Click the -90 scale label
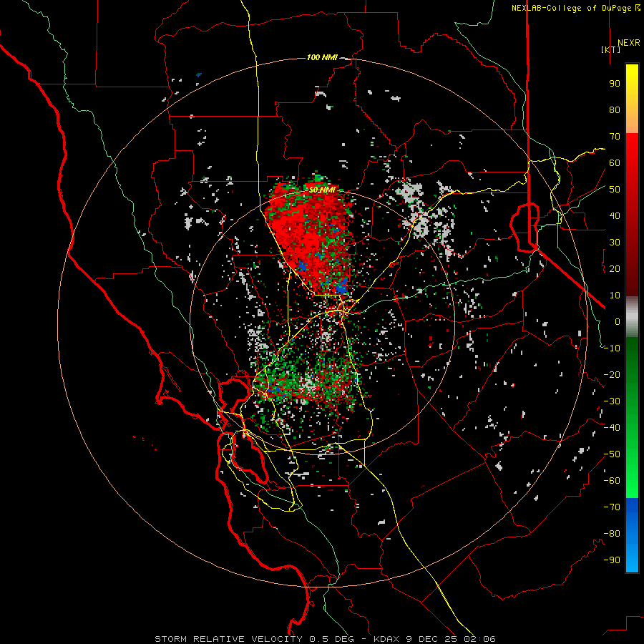The image size is (644, 644). tap(612, 560)
